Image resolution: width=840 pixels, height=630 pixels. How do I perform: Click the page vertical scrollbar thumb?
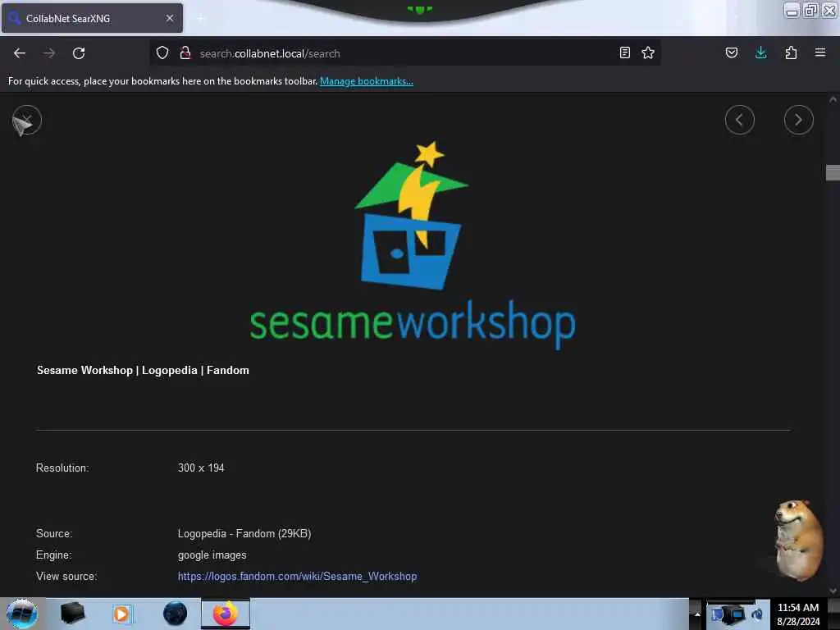[833, 172]
